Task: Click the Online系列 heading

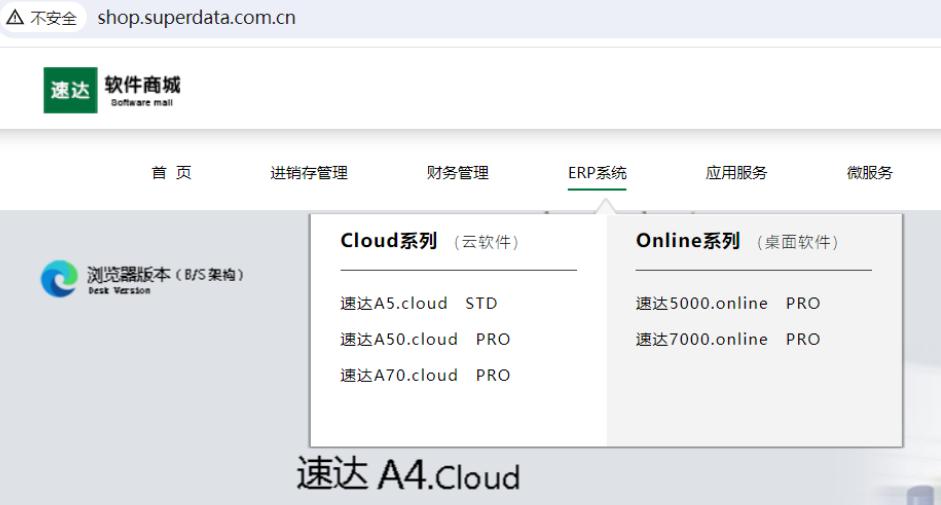Action: (x=688, y=241)
